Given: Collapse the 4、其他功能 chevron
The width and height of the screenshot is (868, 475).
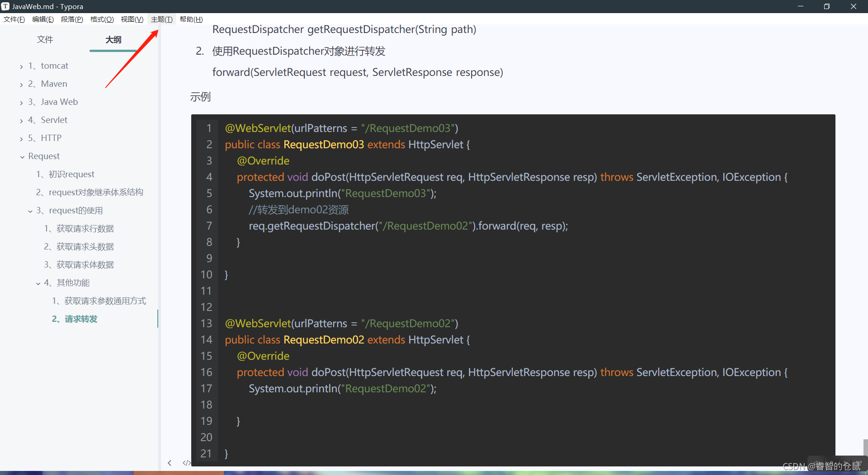Looking at the screenshot, I should point(38,283).
